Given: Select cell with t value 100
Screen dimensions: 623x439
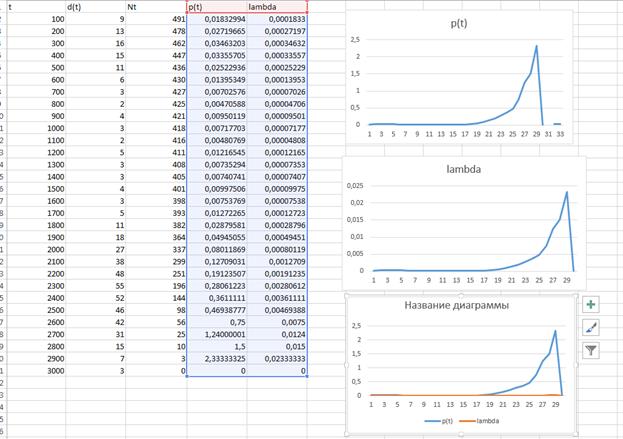Looking at the screenshot, I should click(x=36, y=19).
